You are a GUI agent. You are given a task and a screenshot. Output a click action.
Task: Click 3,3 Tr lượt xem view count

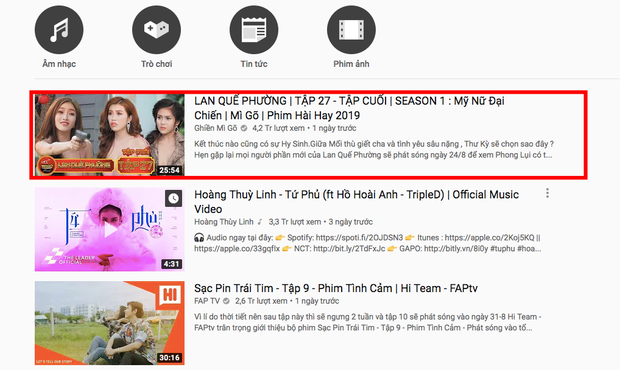(x=295, y=222)
